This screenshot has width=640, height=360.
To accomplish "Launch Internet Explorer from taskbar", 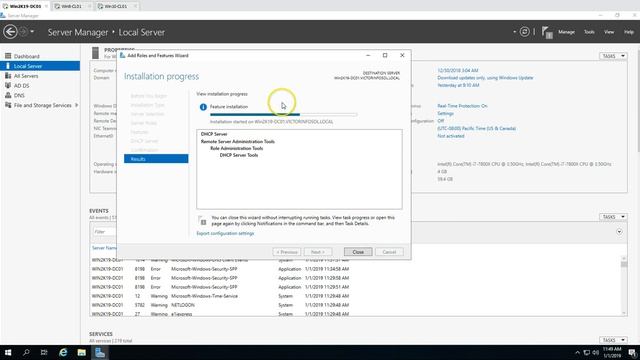I will (63, 353).
